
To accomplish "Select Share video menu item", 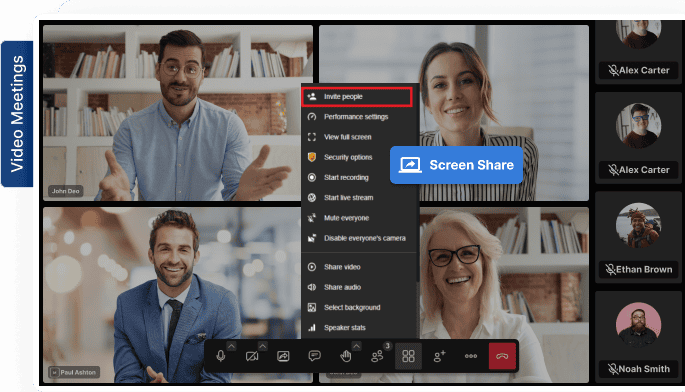I will click(359, 267).
